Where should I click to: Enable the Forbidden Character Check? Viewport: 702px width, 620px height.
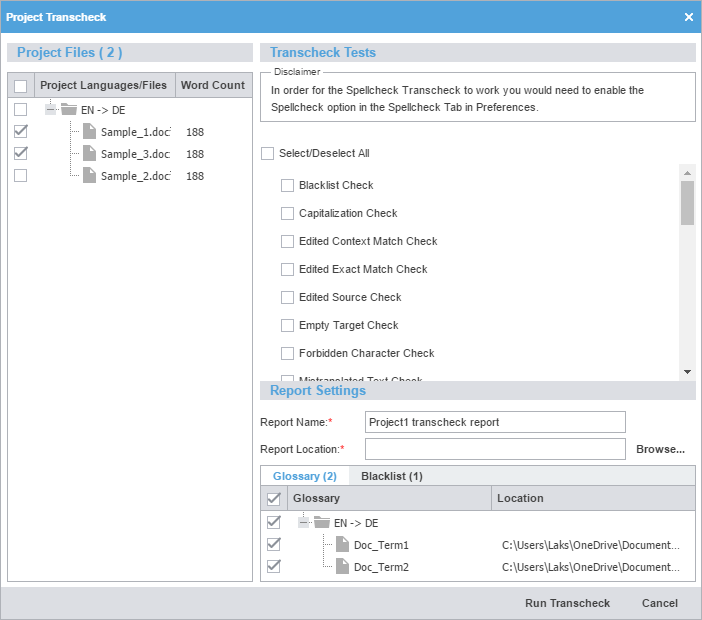287,354
